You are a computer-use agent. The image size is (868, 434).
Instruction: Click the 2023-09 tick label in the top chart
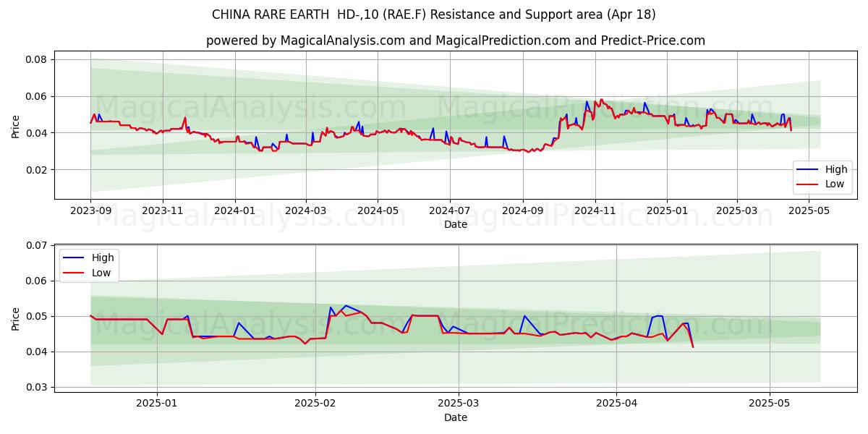pyautogui.click(x=90, y=210)
